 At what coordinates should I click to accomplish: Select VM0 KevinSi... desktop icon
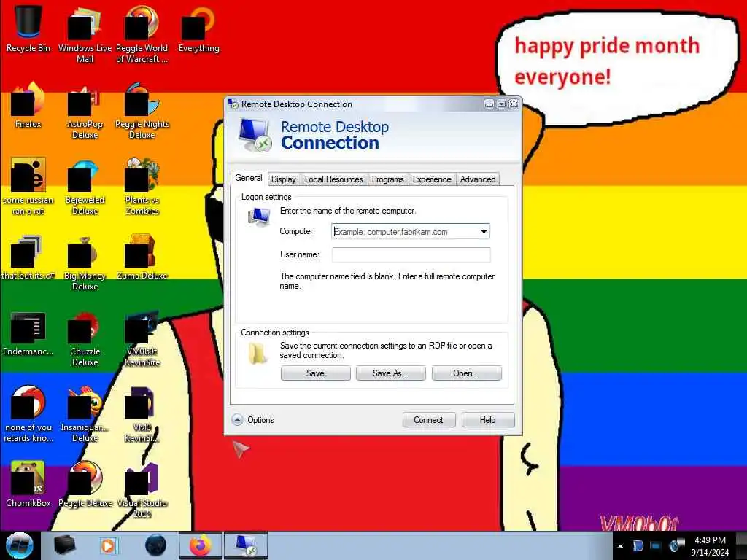pyautogui.click(x=142, y=414)
